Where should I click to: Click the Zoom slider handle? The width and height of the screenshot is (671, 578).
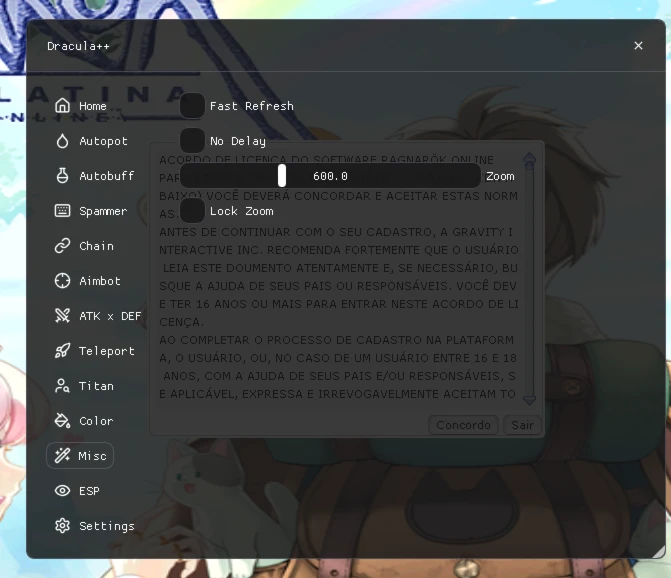(282, 176)
